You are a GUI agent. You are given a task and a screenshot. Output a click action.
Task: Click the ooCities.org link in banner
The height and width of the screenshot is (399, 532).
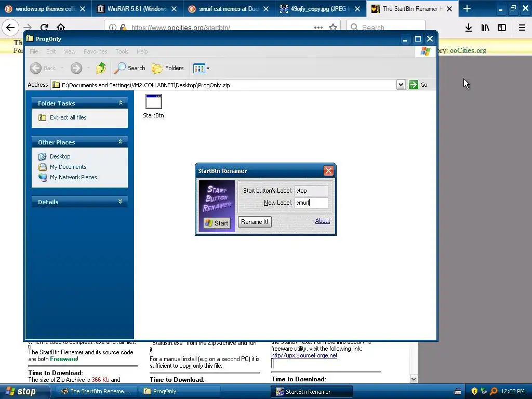468,50
